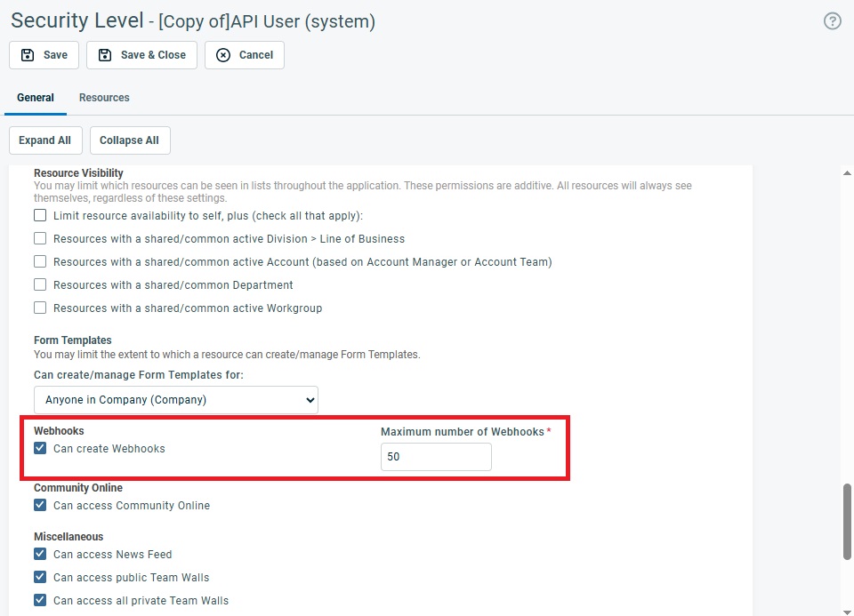Enable Resources with shared/common Department

pos(40,285)
